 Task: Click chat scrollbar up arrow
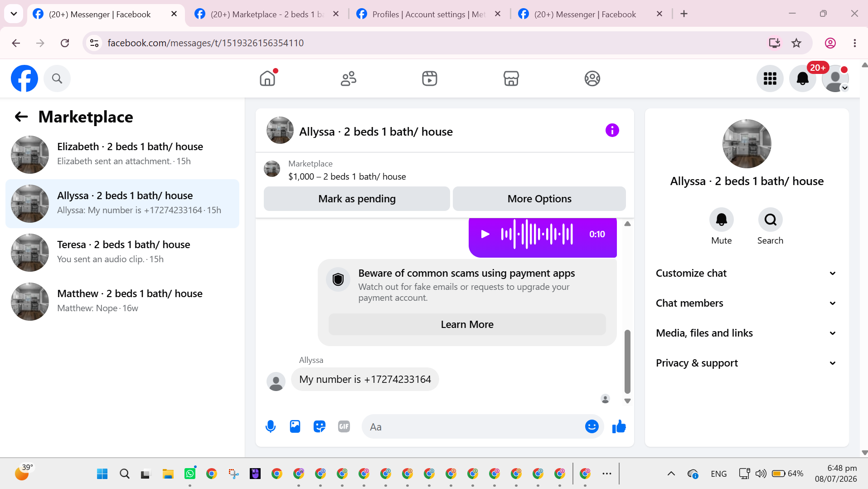(627, 224)
